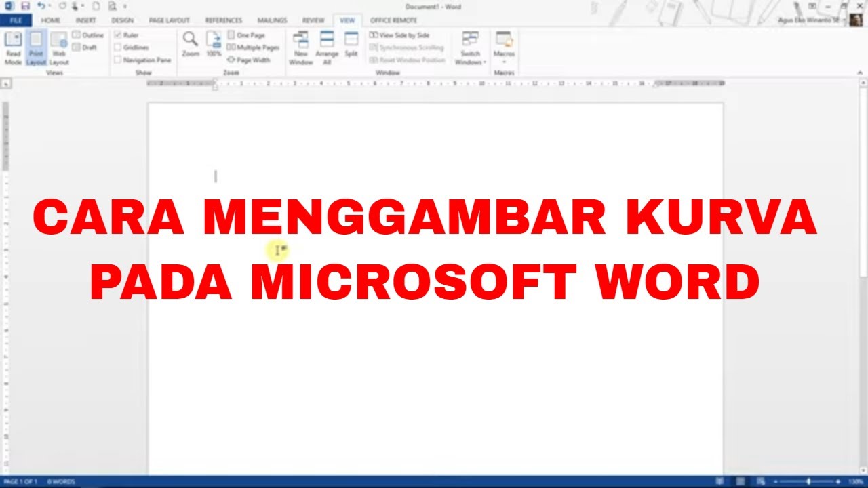Expand the Undo history dropdown arrow
The width and height of the screenshot is (868, 488).
click(x=50, y=6)
